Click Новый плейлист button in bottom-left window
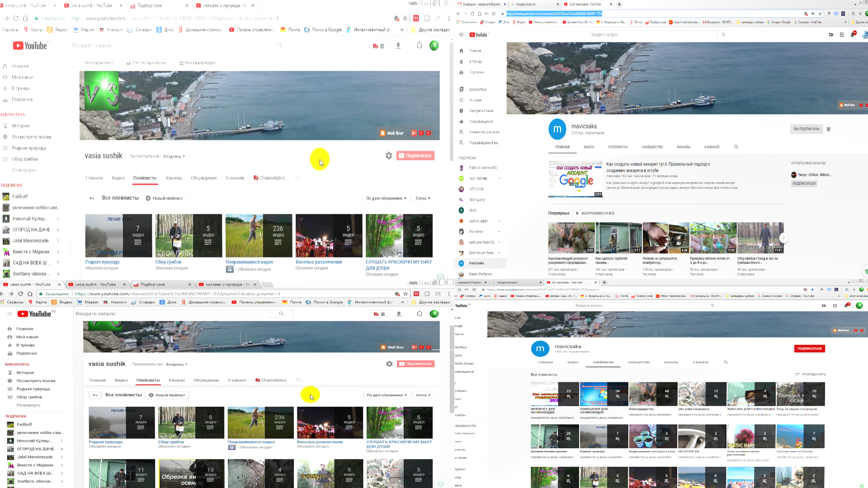Image resolution: width=868 pixels, height=488 pixels. coord(167,395)
